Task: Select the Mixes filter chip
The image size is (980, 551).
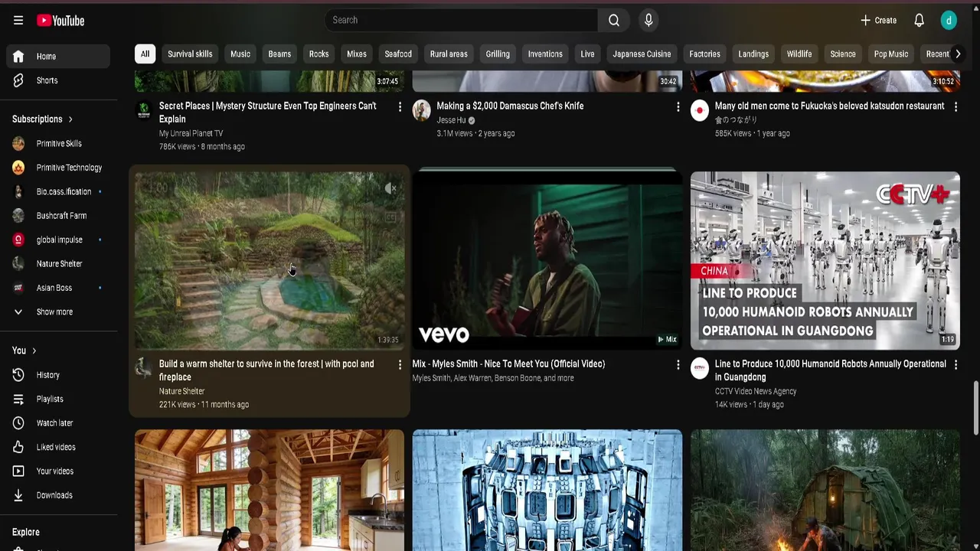Action: (x=357, y=54)
